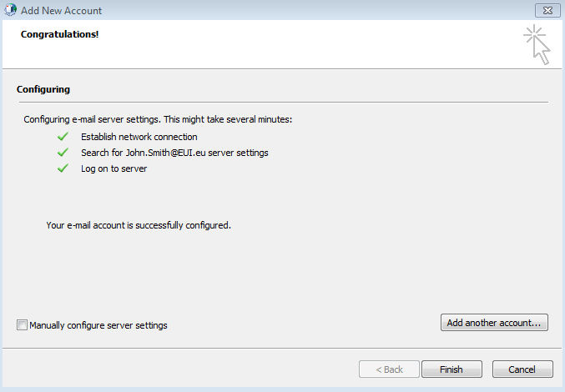Click the Configuring section label
The image size is (565, 392).
(x=43, y=89)
